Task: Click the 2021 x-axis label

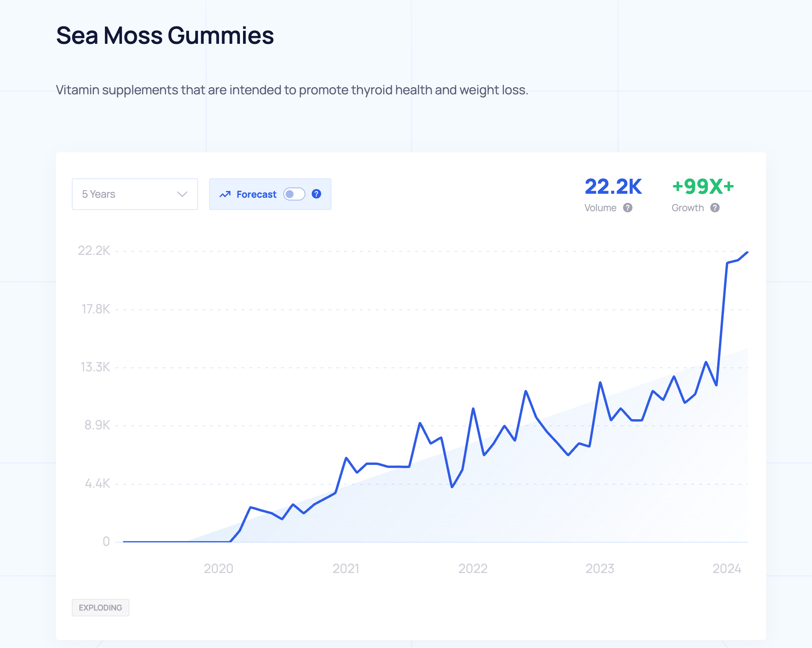Action: coord(346,568)
